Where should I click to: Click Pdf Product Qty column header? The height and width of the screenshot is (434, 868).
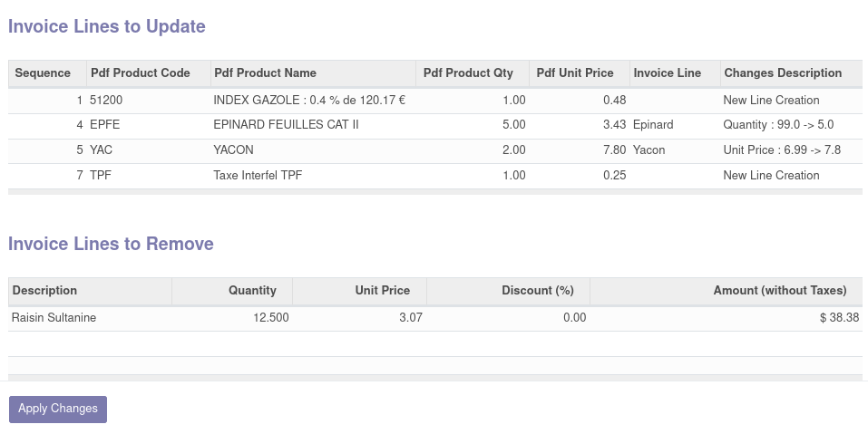[x=468, y=72]
